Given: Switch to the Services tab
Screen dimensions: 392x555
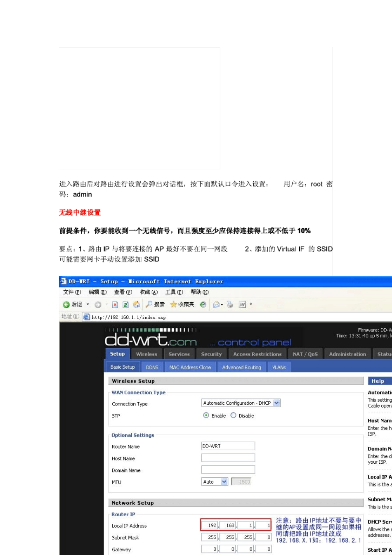Looking at the screenshot, I should 179,354.
